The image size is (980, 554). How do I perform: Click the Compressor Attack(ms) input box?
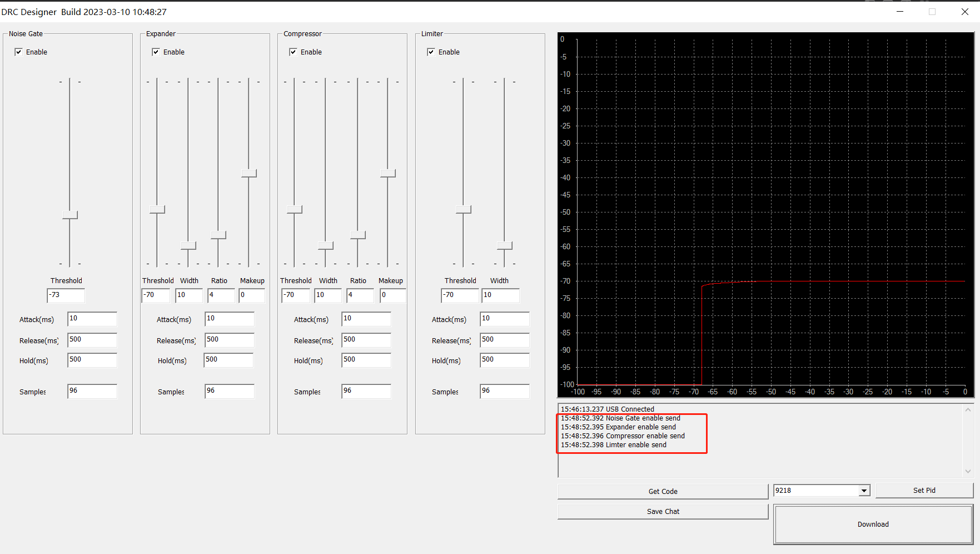[x=366, y=319]
